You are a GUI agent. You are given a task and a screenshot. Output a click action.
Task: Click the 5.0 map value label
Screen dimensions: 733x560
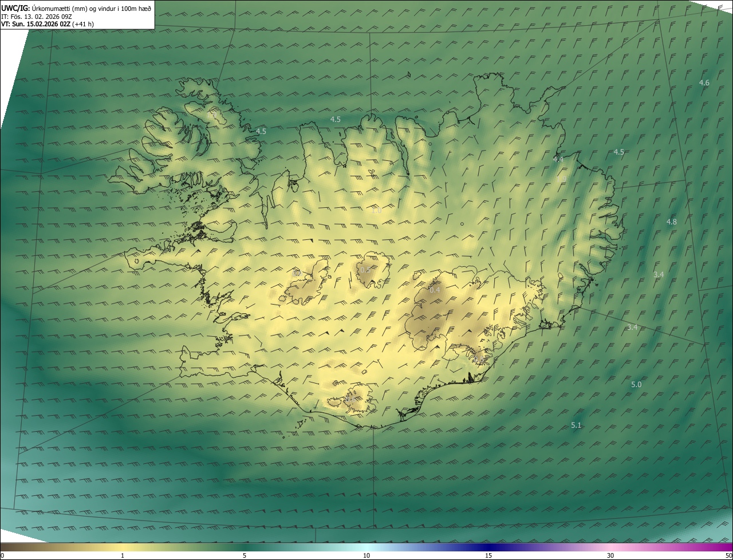click(x=636, y=385)
